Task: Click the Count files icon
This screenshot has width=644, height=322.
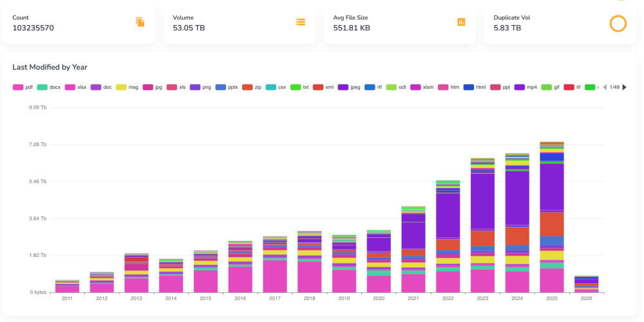Action: (x=140, y=22)
